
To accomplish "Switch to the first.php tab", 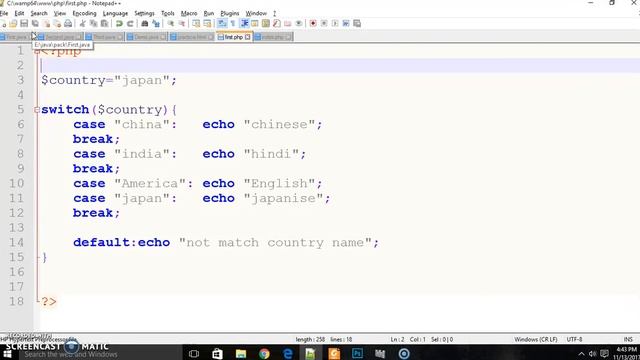I will pos(233,37).
